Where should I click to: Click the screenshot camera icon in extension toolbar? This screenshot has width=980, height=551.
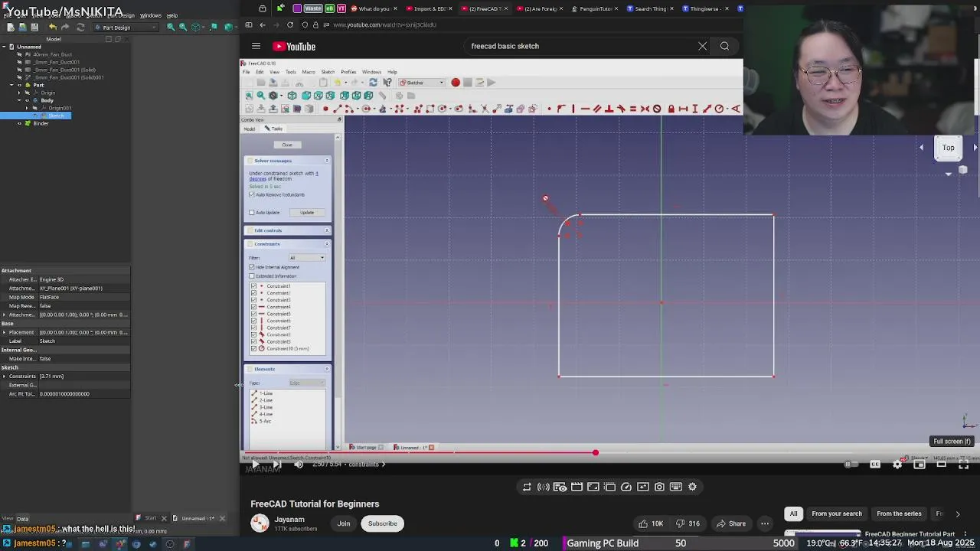(659, 487)
